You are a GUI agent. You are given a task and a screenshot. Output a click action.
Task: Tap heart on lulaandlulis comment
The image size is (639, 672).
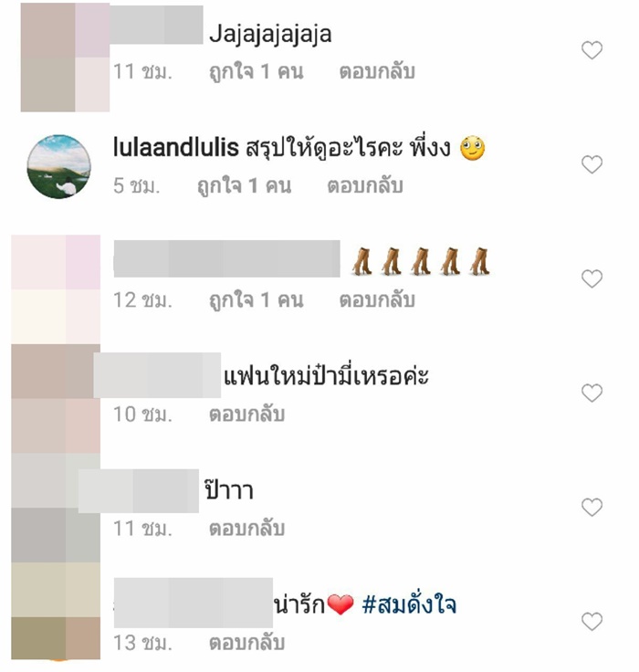click(x=592, y=164)
